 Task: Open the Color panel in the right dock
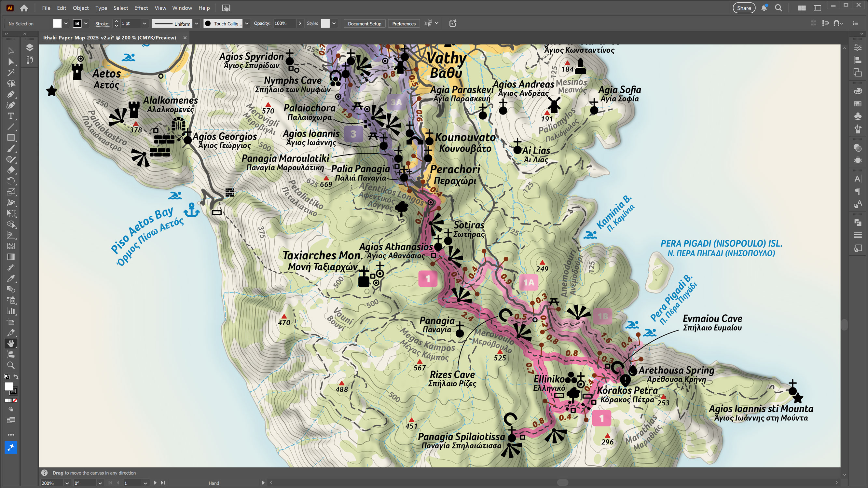(857, 90)
